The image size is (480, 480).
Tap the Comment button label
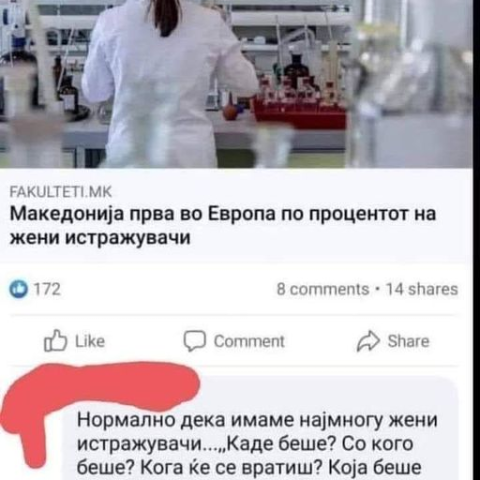point(249,341)
